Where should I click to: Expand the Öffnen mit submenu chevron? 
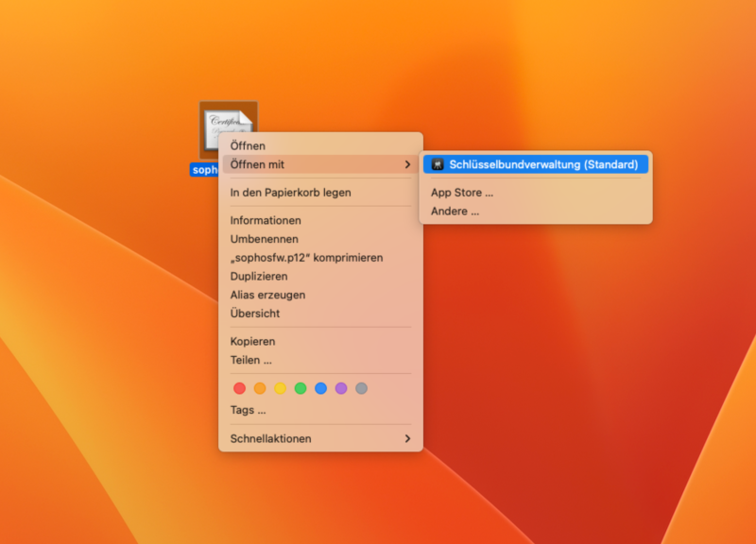(x=406, y=164)
